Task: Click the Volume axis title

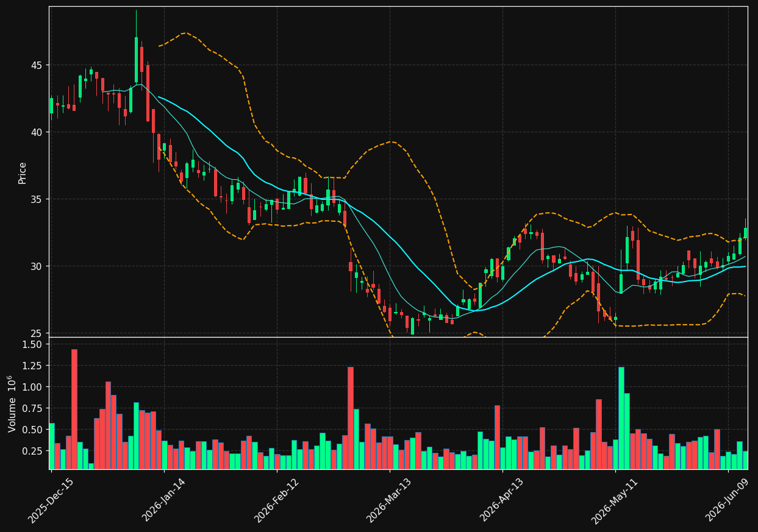Action: [x=12, y=403]
